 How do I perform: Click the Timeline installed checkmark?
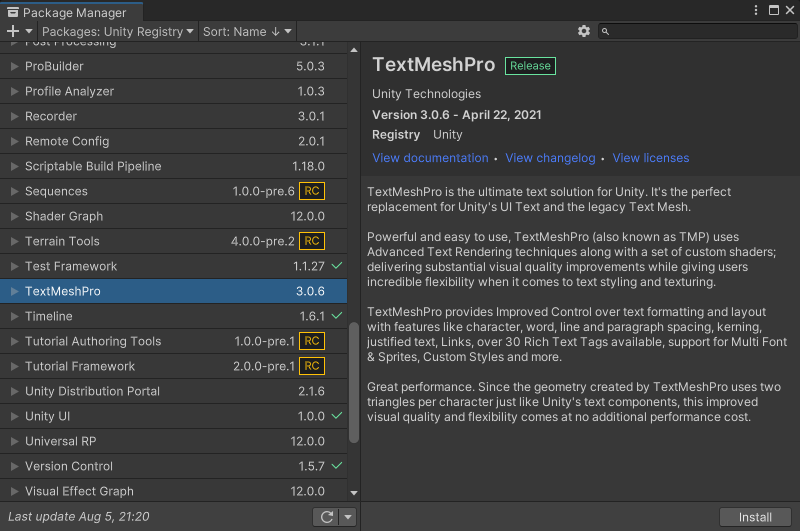(x=337, y=316)
